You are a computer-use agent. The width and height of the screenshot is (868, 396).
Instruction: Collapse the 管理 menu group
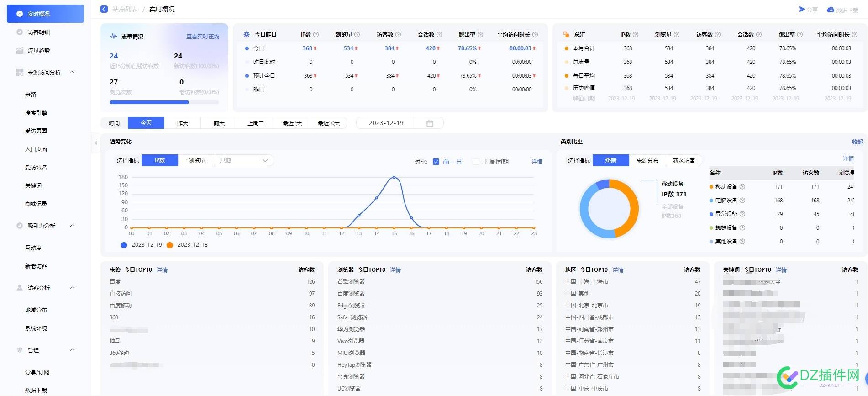point(72,350)
